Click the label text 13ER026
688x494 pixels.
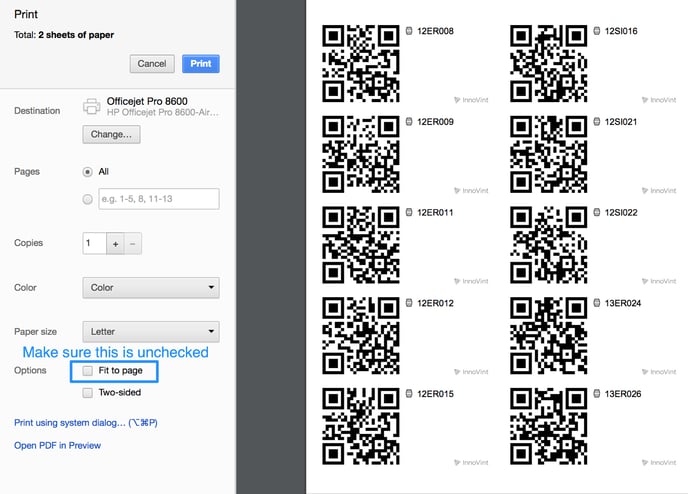pyautogui.click(x=623, y=394)
